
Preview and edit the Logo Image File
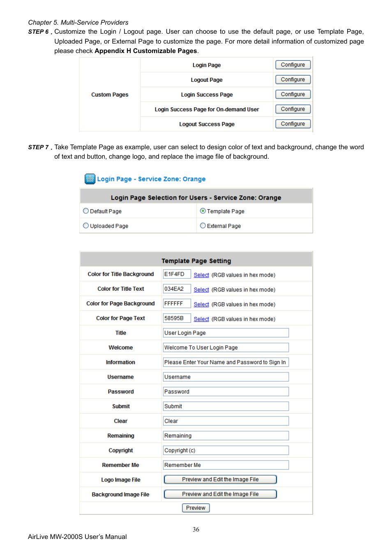(x=220, y=480)
